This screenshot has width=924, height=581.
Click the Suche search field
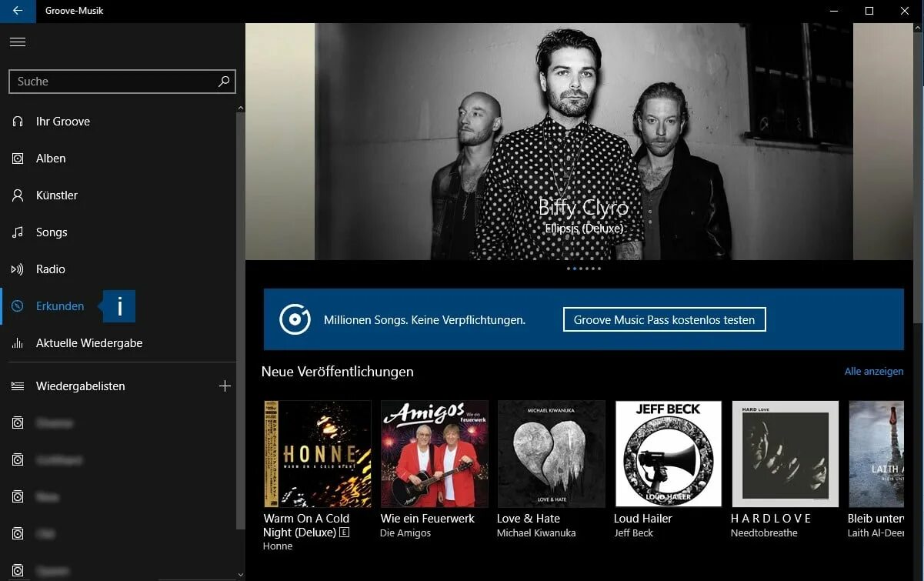coord(122,82)
